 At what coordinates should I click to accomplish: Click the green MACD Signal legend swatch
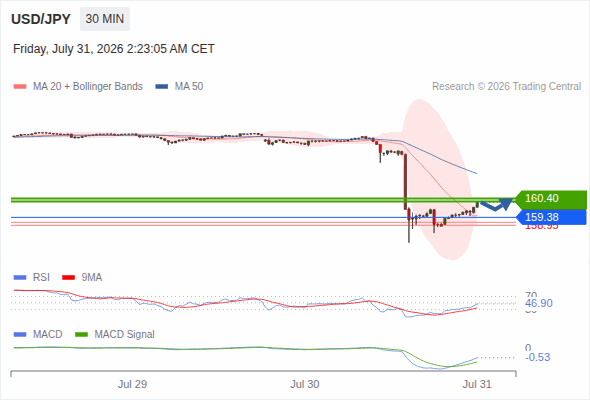[x=82, y=335]
